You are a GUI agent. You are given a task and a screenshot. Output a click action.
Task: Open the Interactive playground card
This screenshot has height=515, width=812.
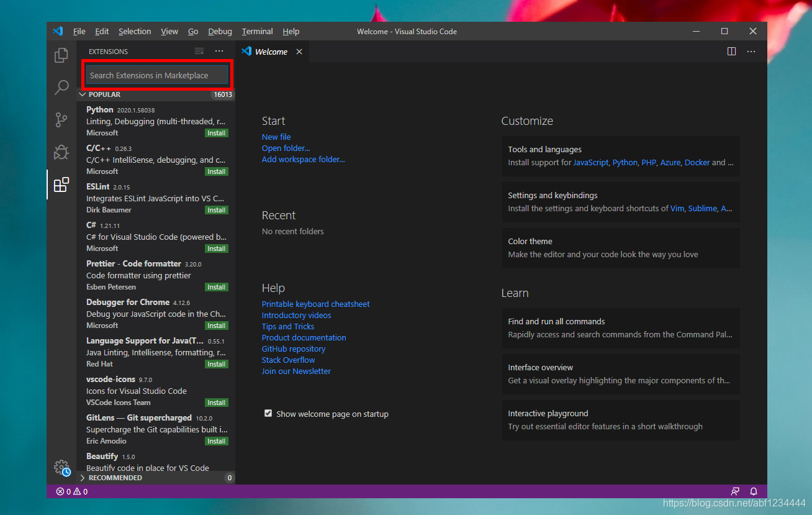[x=621, y=420]
